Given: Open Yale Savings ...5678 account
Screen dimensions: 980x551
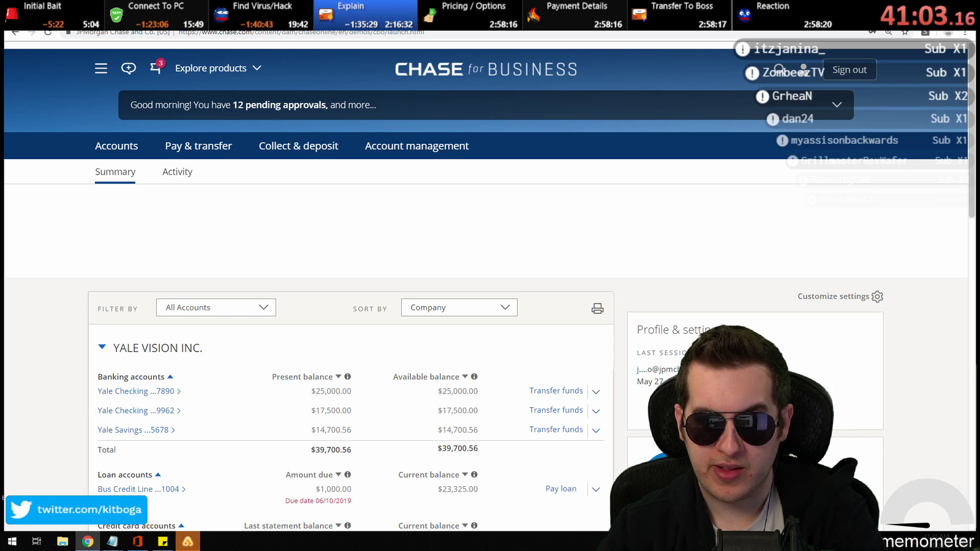Looking at the screenshot, I should point(136,430).
